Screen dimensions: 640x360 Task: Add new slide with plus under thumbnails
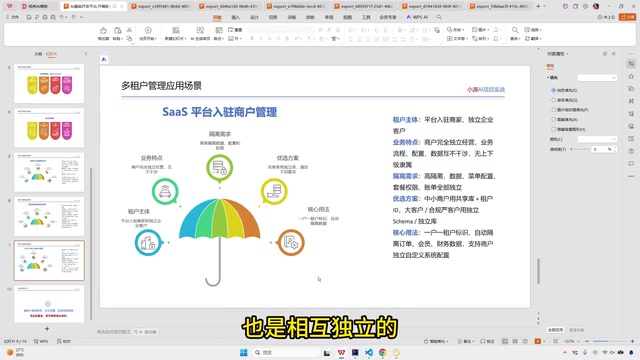(47, 329)
